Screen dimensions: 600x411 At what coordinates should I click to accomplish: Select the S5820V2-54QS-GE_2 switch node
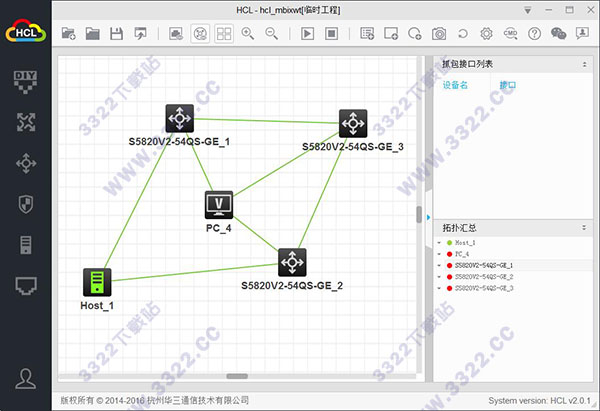coord(292,262)
